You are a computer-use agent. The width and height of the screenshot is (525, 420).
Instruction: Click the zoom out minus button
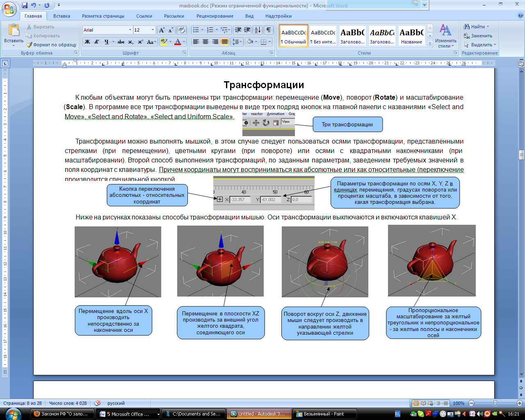[471, 403]
